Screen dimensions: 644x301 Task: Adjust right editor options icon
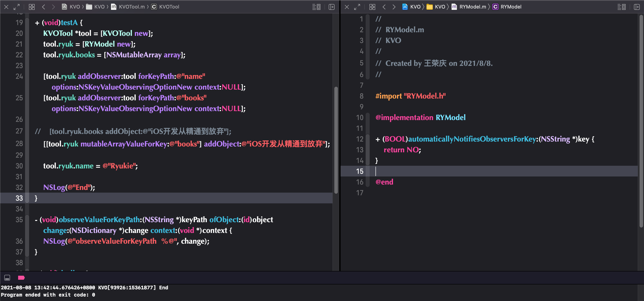pyautogui.click(x=621, y=7)
